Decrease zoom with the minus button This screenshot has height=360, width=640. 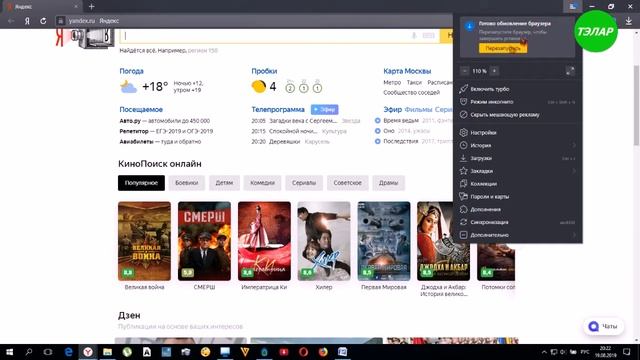click(x=464, y=71)
